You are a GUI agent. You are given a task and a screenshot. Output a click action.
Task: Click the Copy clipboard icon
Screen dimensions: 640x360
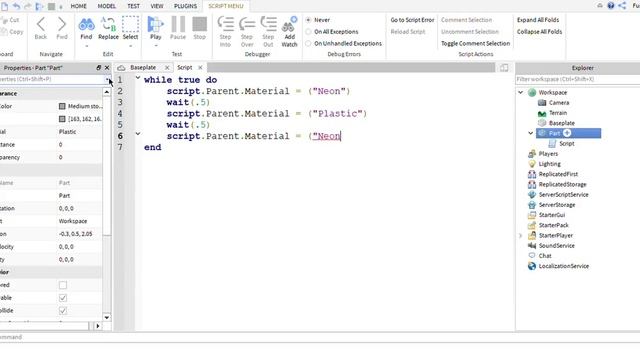[4, 32]
